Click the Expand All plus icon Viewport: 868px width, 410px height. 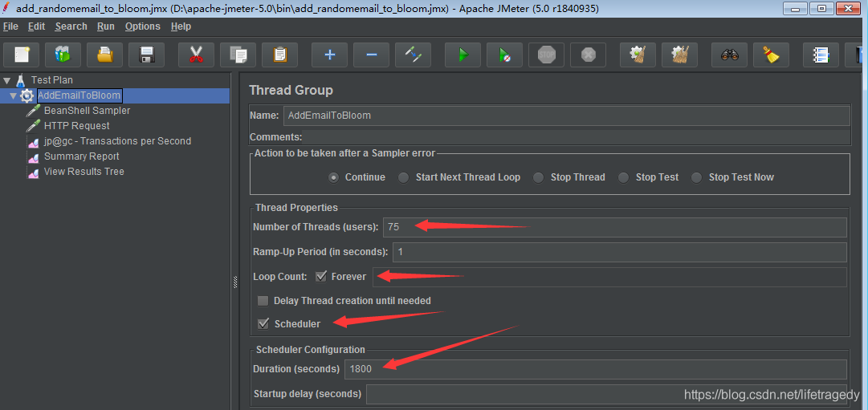(x=329, y=55)
